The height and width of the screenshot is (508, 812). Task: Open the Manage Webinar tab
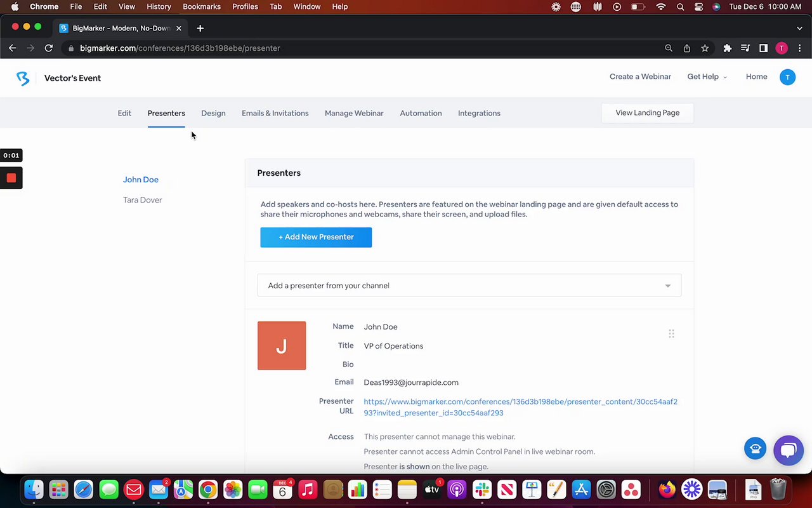click(354, 113)
